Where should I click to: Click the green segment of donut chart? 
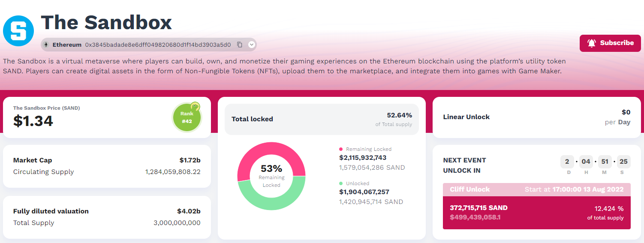(x=271, y=201)
